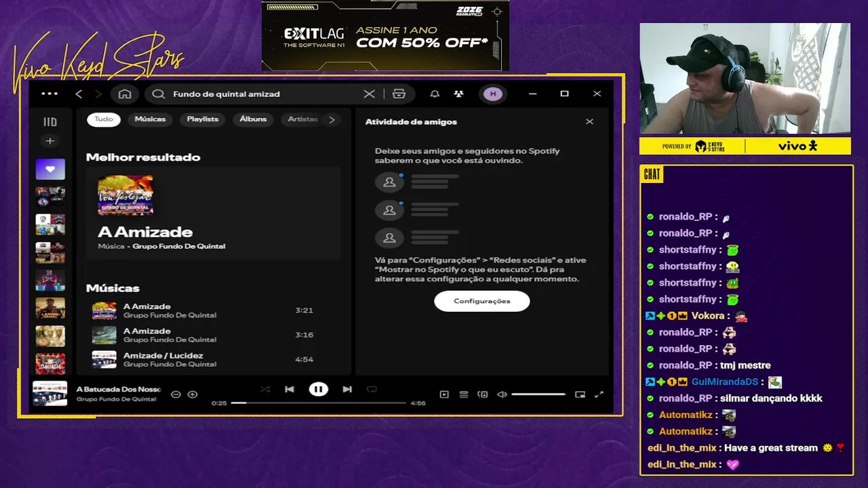Image resolution: width=868 pixels, height=488 pixels.
Task: Click the minus circle next to track
Action: coord(176,394)
